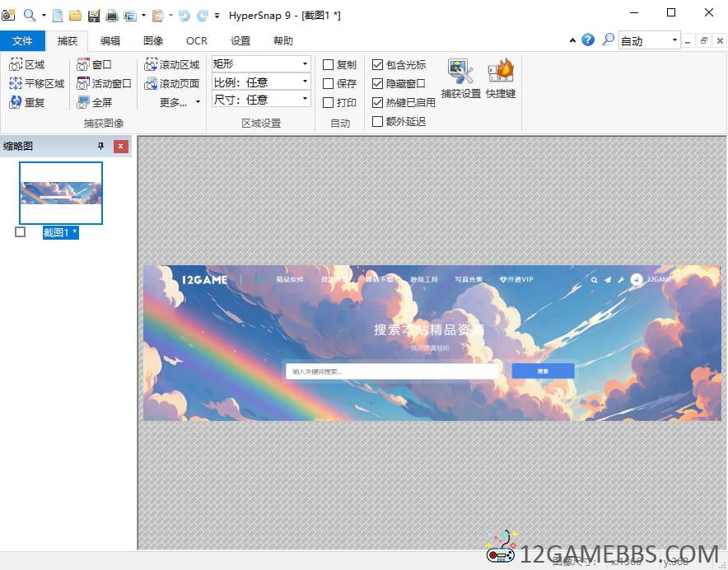Create a new blank image document
The height and width of the screenshot is (570, 728).
click(58, 16)
